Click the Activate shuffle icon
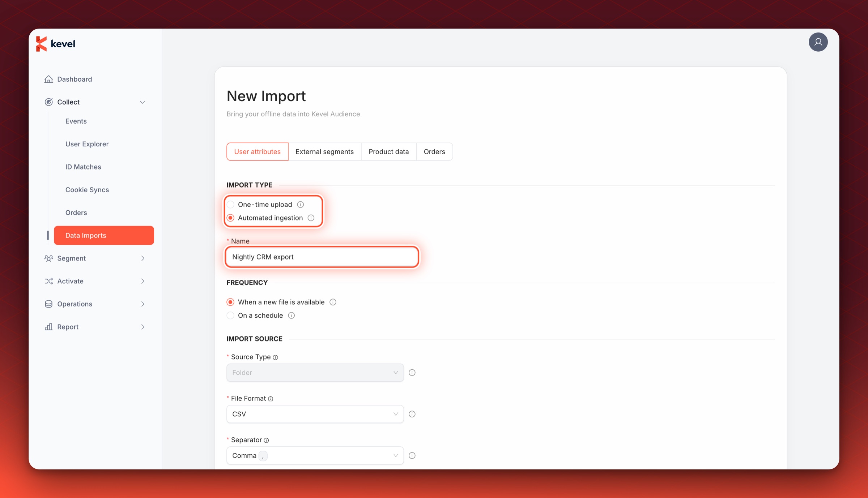The height and width of the screenshot is (498, 868). 48,281
